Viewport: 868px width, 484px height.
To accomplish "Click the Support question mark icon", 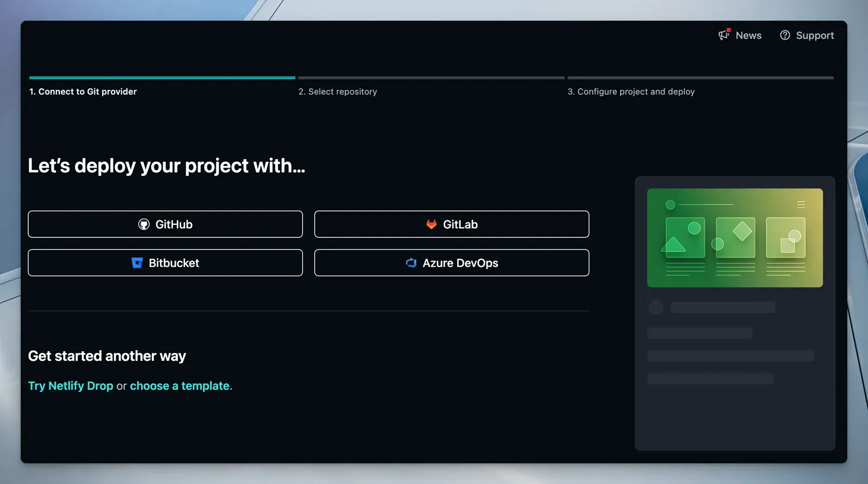I will 784,35.
